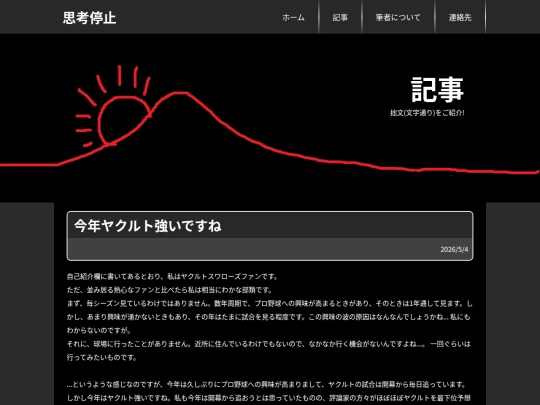Go to the ホーム menu item
The width and height of the screenshot is (540, 405).
[293, 17]
